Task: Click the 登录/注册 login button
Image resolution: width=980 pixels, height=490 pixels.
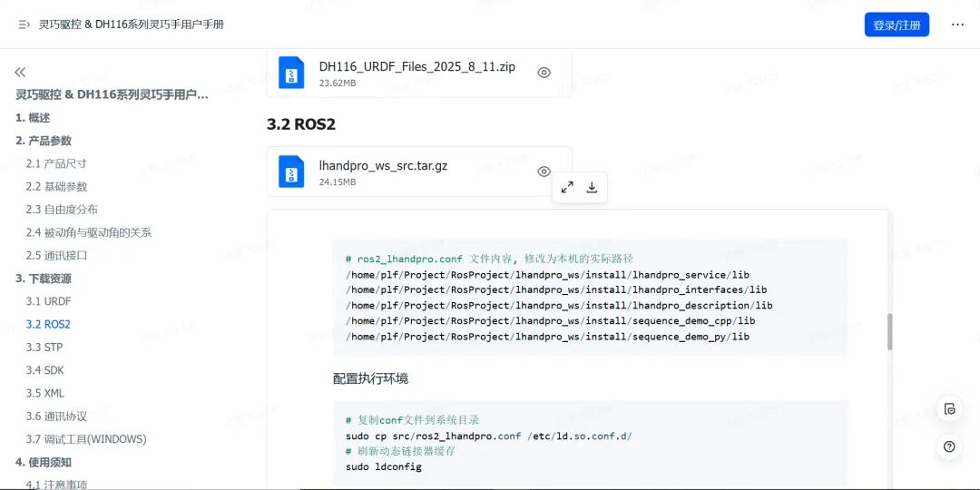Action: click(x=897, y=25)
